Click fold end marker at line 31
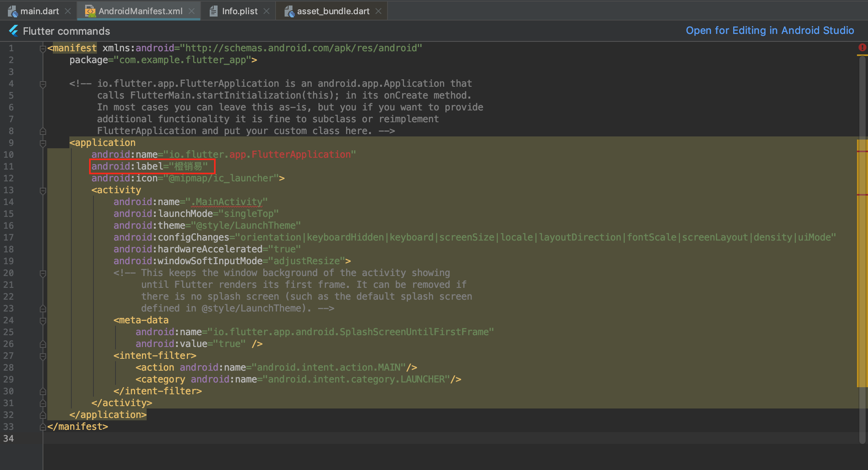Viewport: 868px width, 470px height. (43, 403)
